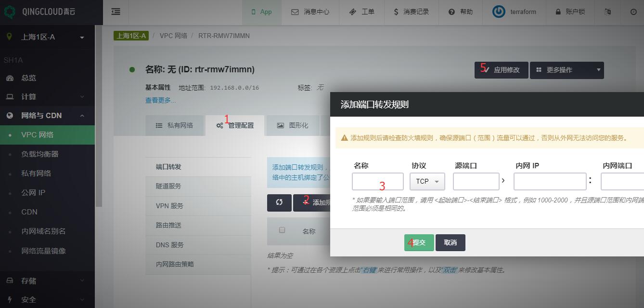This screenshot has height=308, width=644.
Task: Open the TCP protocol dropdown
Action: [427, 181]
